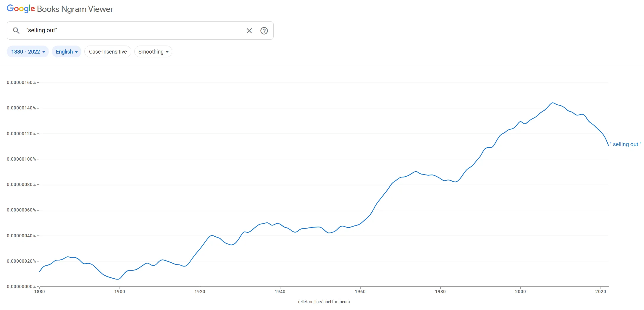Click the 1960 x-axis year label
This screenshot has width=644, height=310.
tap(360, 292)
